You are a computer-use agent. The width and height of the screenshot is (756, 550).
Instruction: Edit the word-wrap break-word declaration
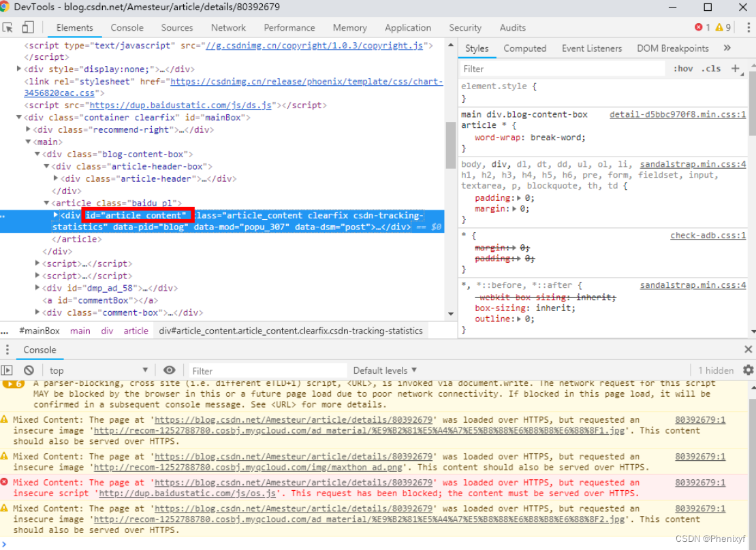(x=530, y=137)
